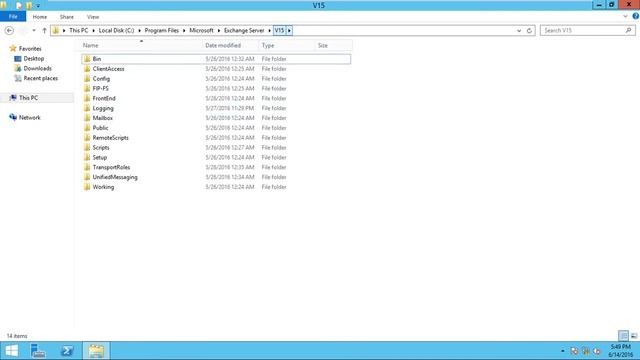Image resolution: width=640 pixels, height=360 pixels.
Task: Select the Logging folder icon
Action: click(x=87, y=108)
